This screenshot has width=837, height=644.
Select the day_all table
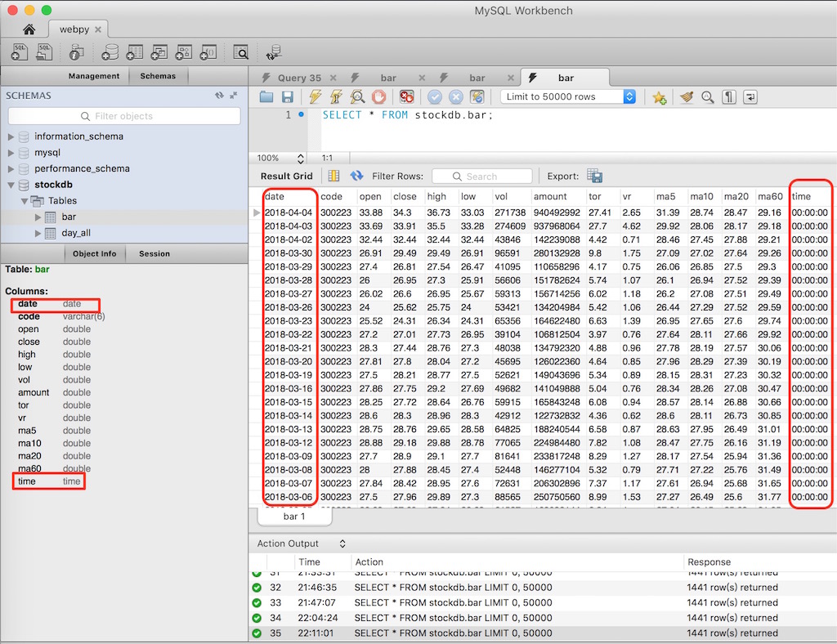coord(75,233)
